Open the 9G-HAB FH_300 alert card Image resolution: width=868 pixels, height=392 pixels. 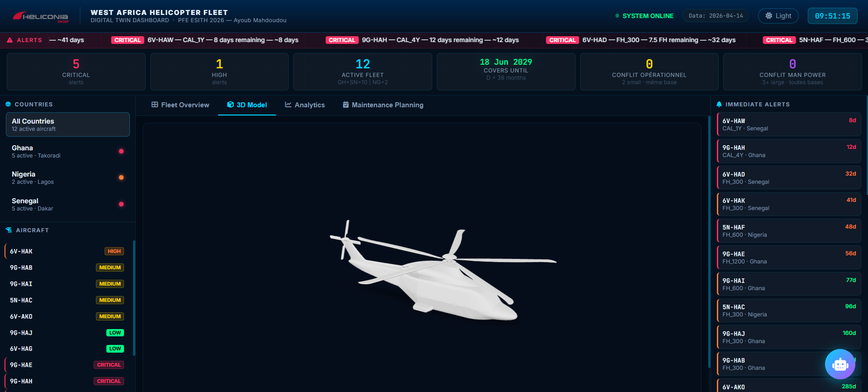point(789,364)
